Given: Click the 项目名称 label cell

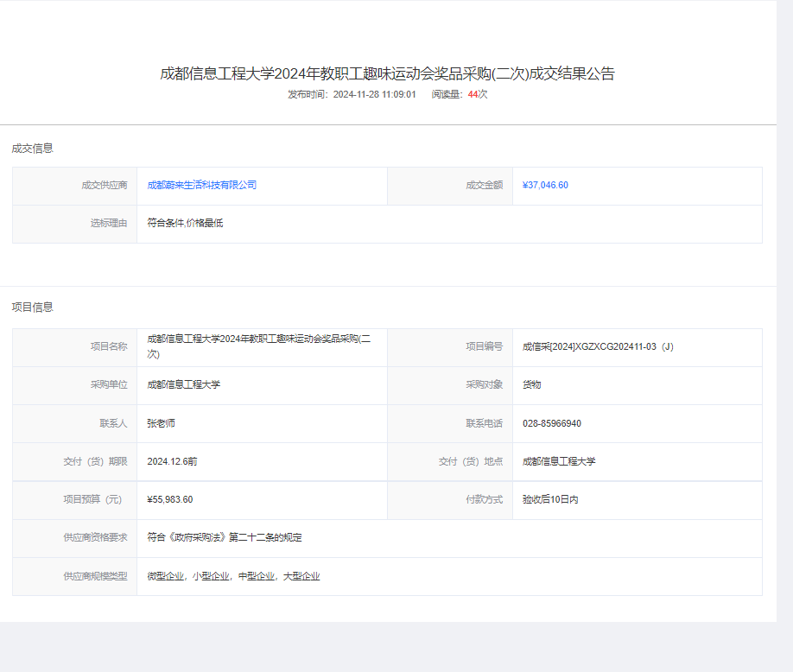Looking at the screenshot, I should 75,348.
